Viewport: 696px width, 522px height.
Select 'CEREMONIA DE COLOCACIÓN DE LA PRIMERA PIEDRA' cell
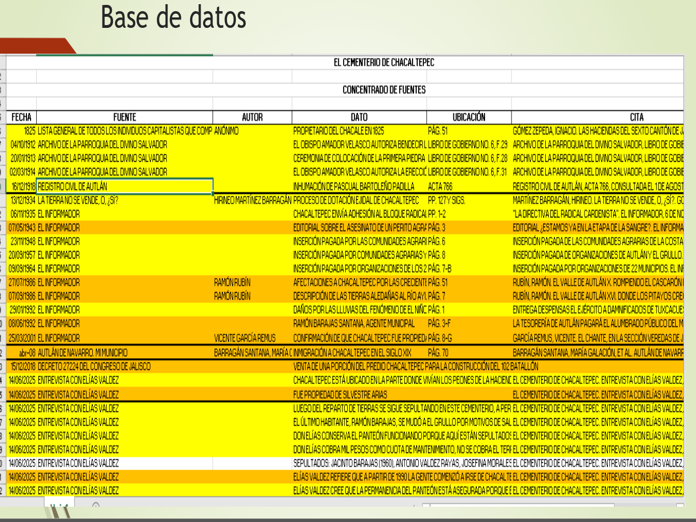[x=359, y=158]
